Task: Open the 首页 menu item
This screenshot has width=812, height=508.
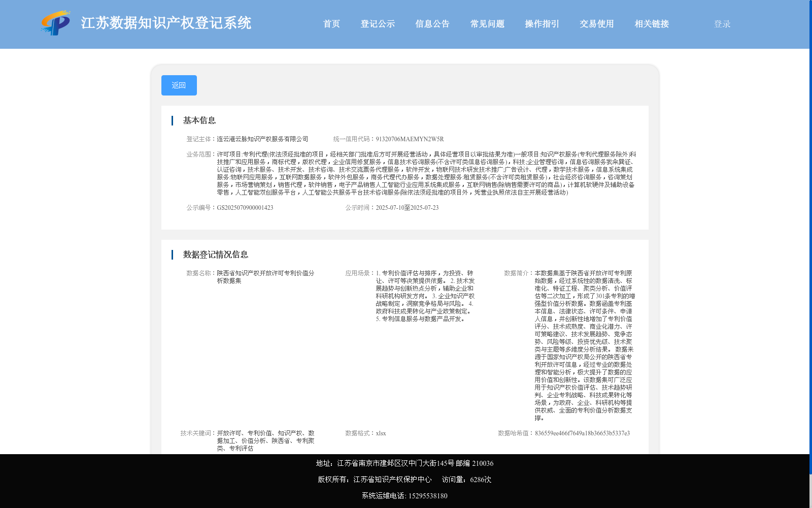Action: (331, 24)
